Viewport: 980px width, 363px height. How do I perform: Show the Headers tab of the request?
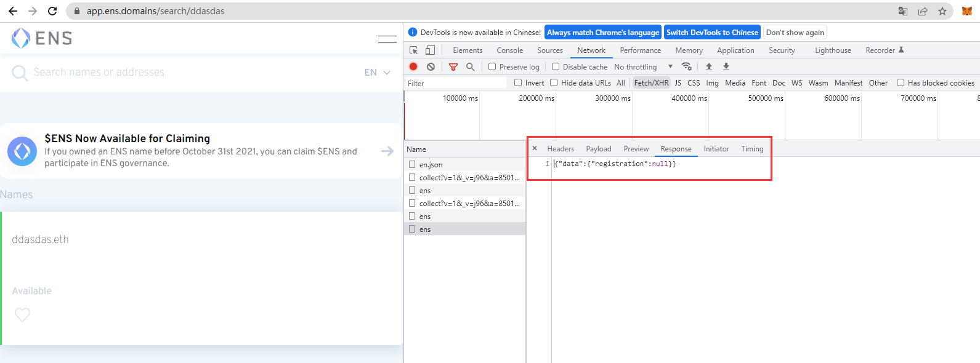[x=561, y=149]
